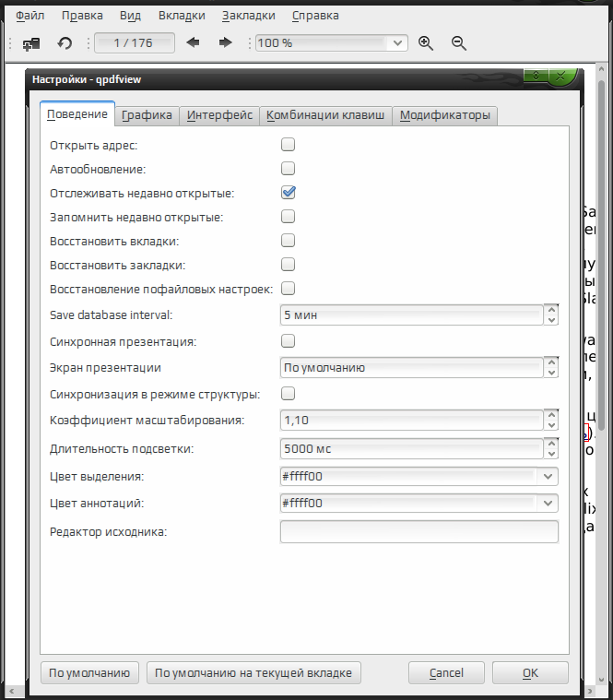
Task: Click the zoom in magnifier icon
Action: point(426,43)
